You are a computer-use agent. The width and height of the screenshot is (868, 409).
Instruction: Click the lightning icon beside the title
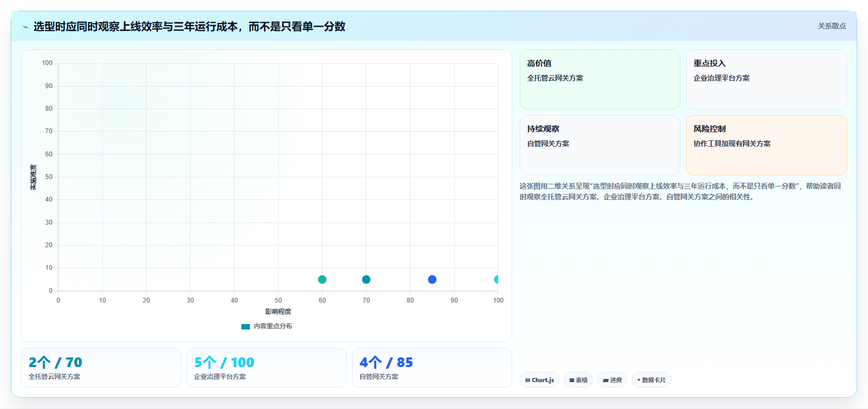point(25,27)
